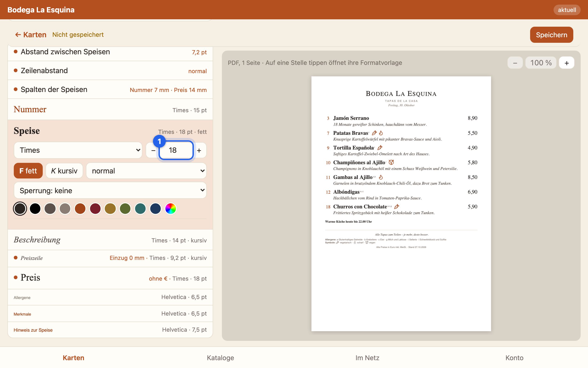The width and height of the screenshot is (588, 368).
Task: Select the dark gray-brown color swatch
Action: tap(50, 209)
